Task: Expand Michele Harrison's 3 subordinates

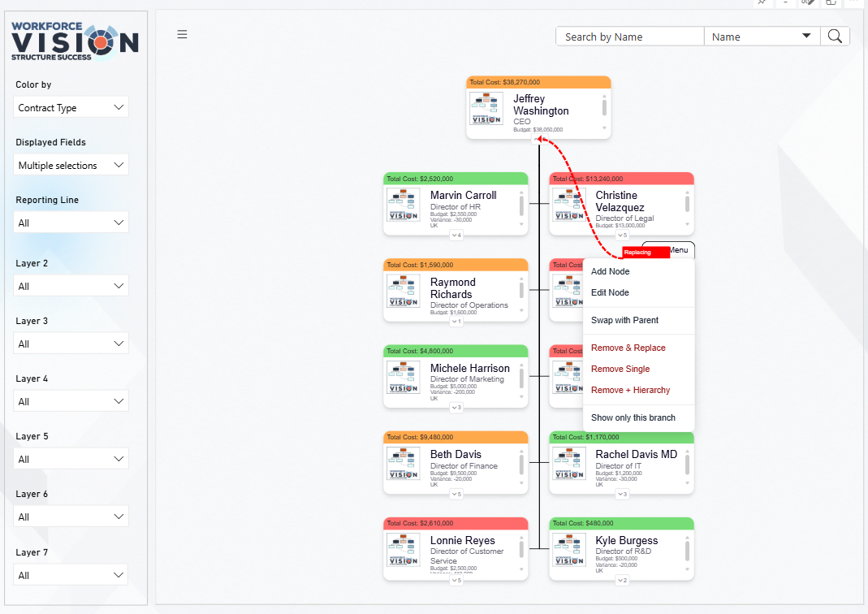Action: point(456,408)
